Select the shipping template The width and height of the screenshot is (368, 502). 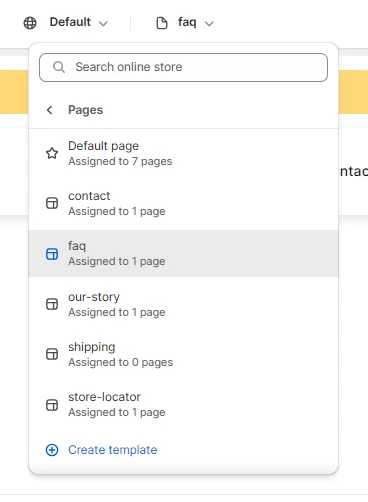183,354
